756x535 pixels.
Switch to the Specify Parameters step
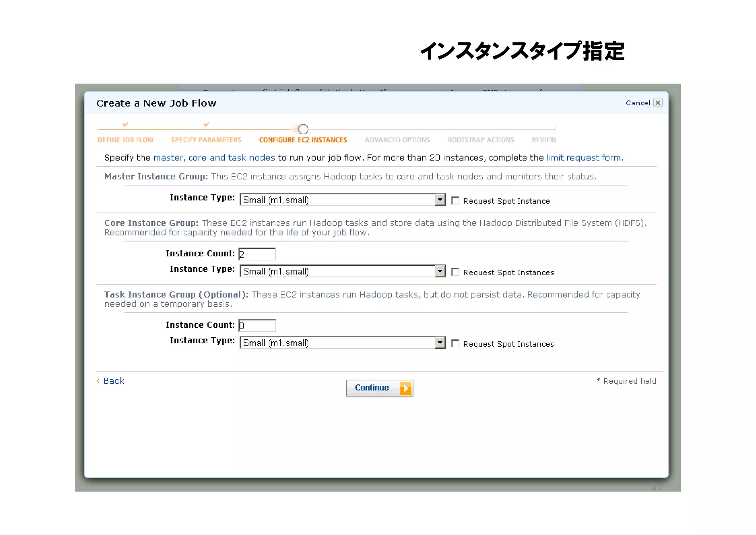(x=206, y=140)
